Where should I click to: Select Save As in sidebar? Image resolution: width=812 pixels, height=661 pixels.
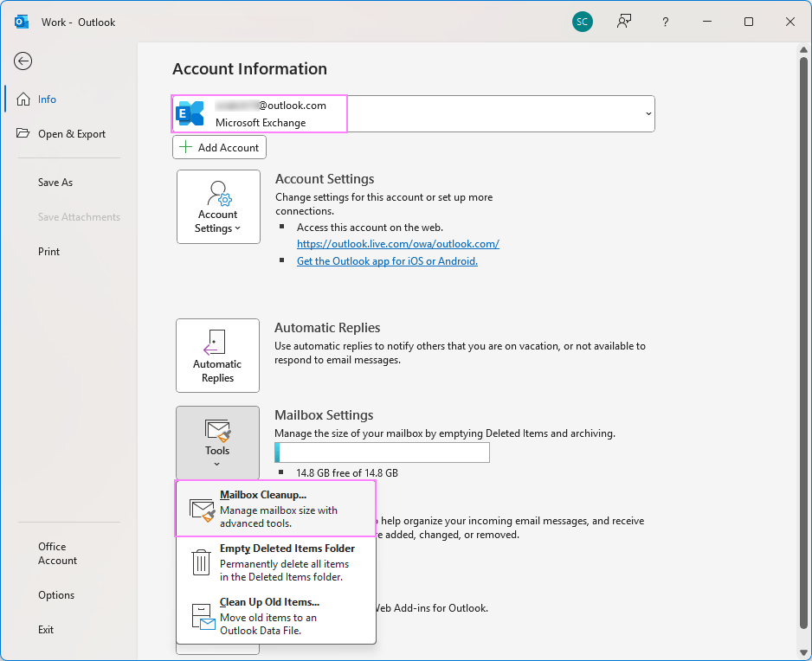(x=55, y=183)
